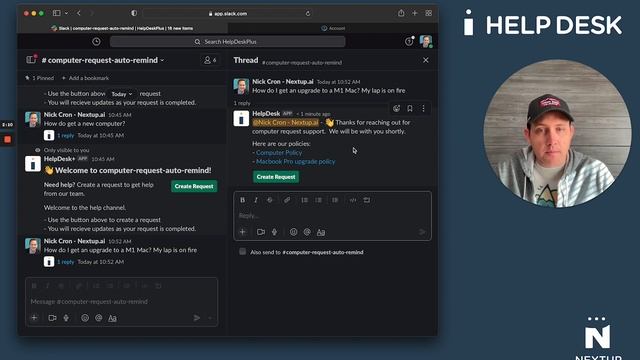640x360 pixels.
Task: Bookmark the HelpDesk thread message
Action: point(410,108)
